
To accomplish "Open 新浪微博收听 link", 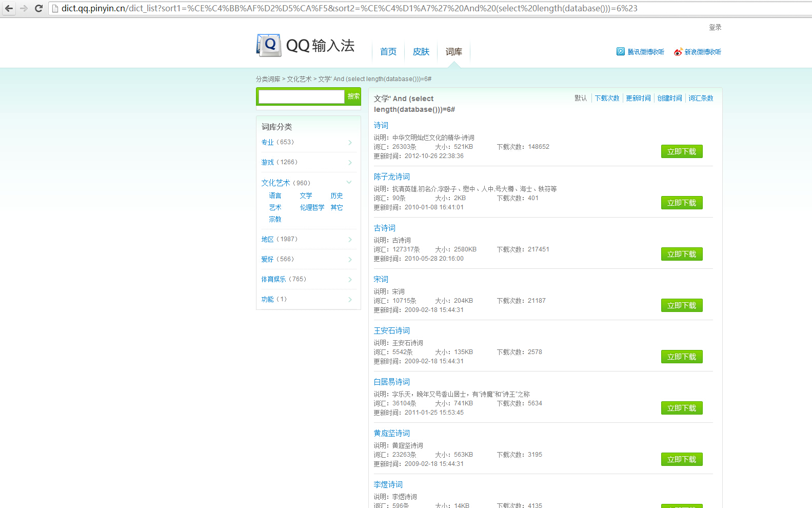I will point(703,52).
